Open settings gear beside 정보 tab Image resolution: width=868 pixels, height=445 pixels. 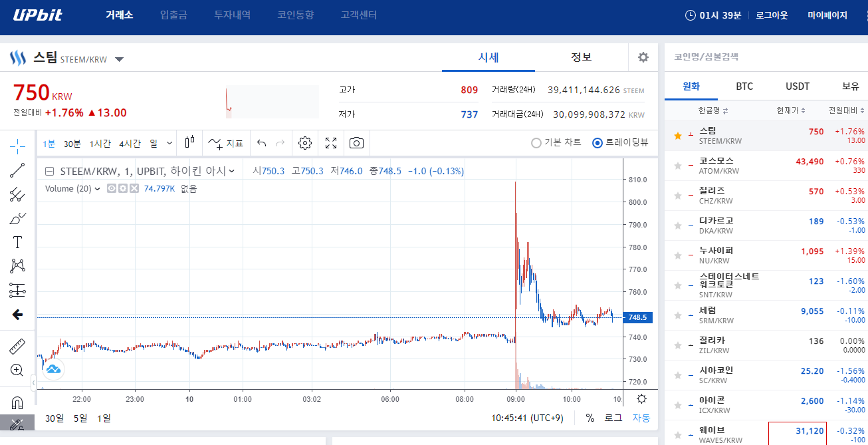(643, 57)
